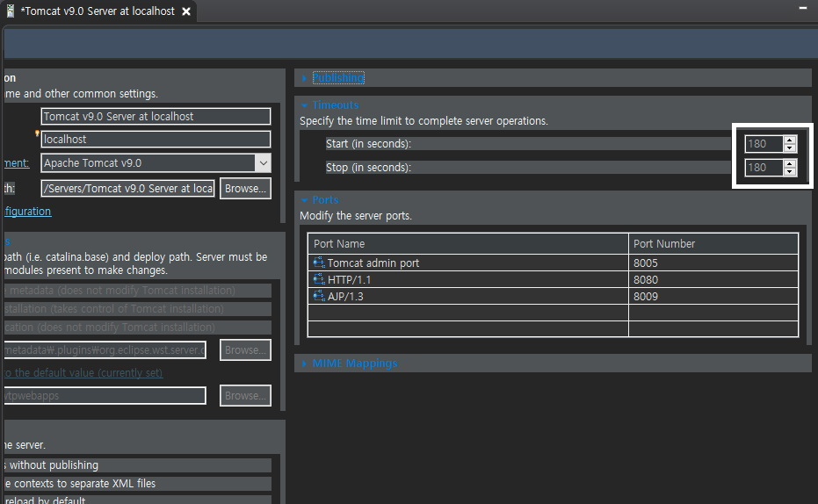Edit port number 8009 cell
818x504 pixels.
click(713, 296)
